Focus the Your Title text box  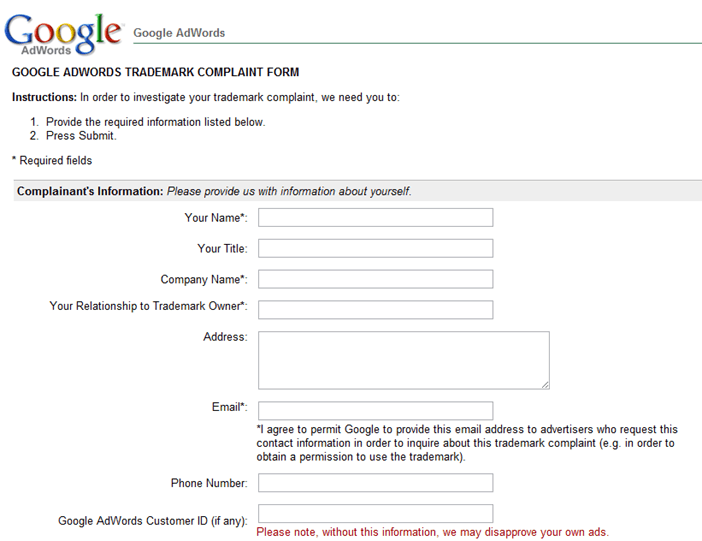click(376, 248)
